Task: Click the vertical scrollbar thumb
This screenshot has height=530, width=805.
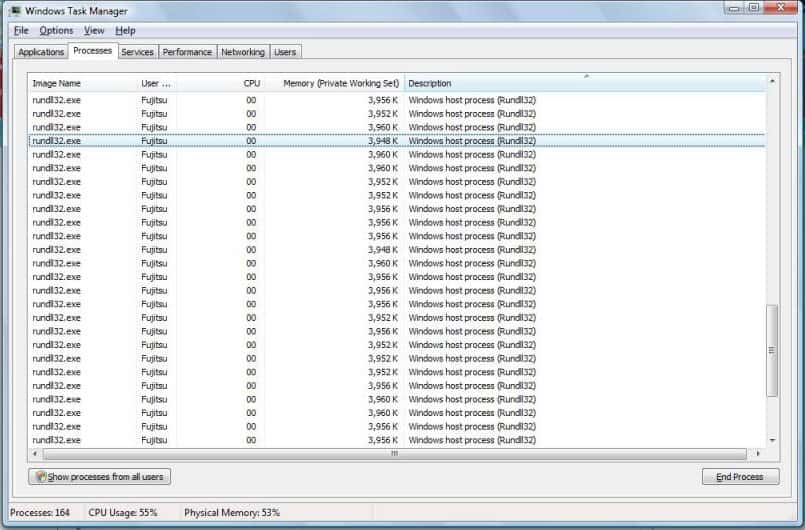Action: 772,350
